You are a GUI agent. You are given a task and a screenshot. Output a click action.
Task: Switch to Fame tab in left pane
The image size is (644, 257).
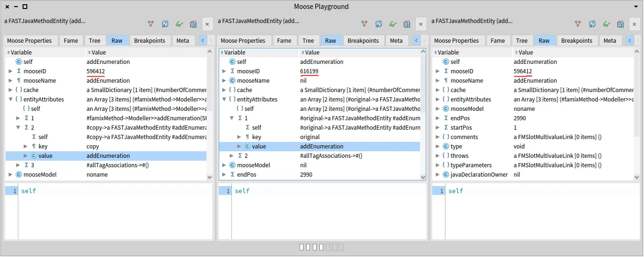click(x=71, y=40)
